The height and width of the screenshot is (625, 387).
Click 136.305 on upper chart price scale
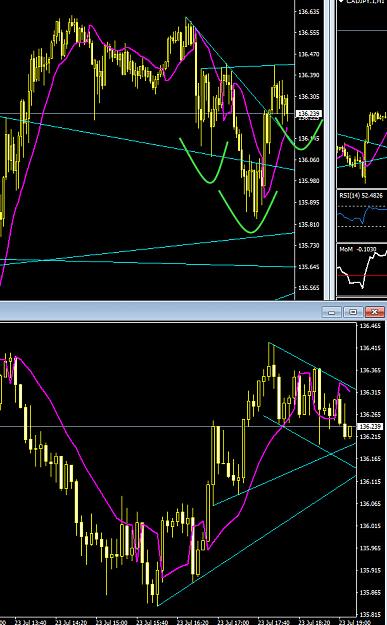click(x=309, y=96)
